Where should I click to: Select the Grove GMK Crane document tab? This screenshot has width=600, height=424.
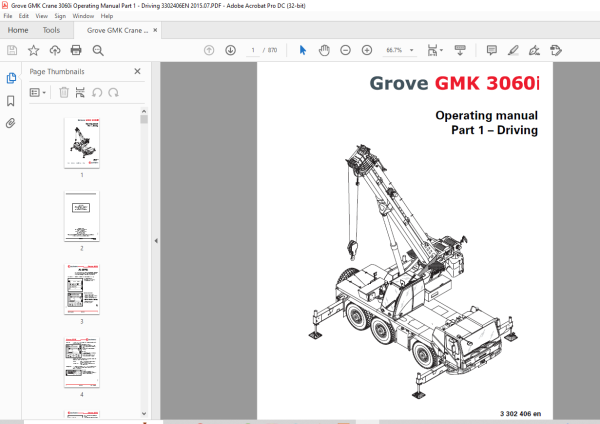(117, 30)
